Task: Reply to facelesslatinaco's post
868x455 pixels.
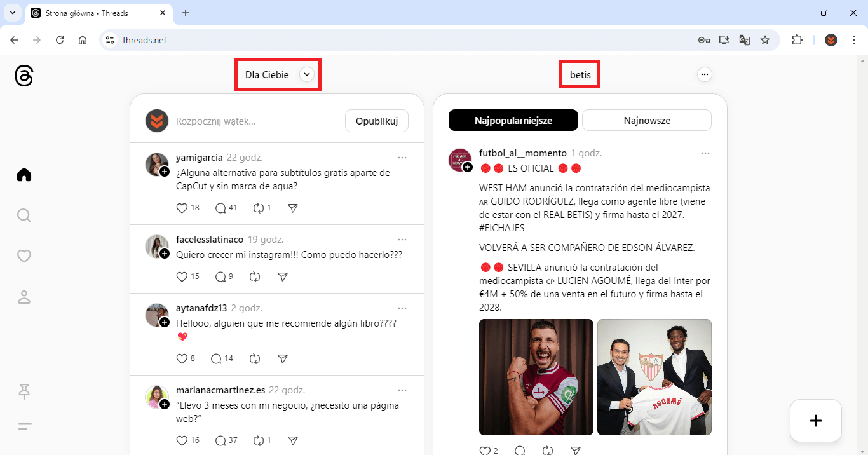Action: click(220, 276)
